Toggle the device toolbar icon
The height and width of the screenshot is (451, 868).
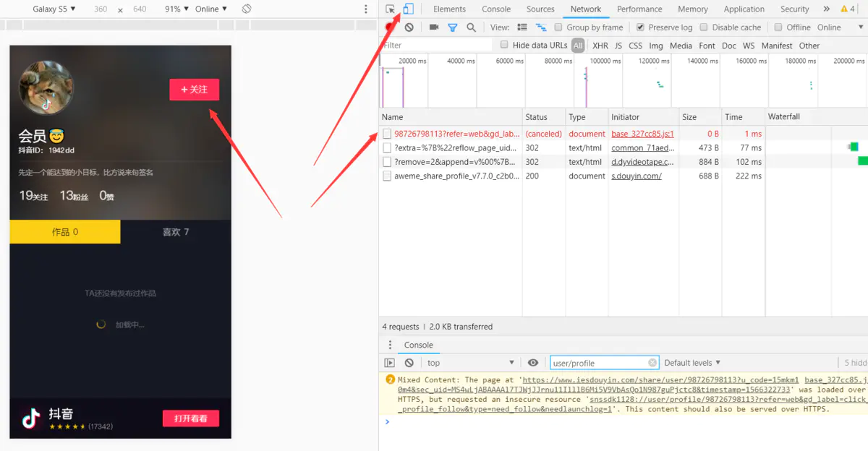point(409,9)
